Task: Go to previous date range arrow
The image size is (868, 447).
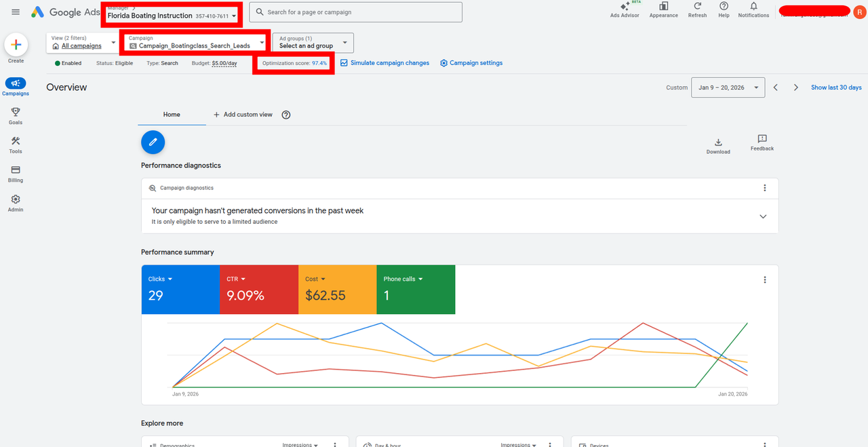Action: click(x=776, y=88)
